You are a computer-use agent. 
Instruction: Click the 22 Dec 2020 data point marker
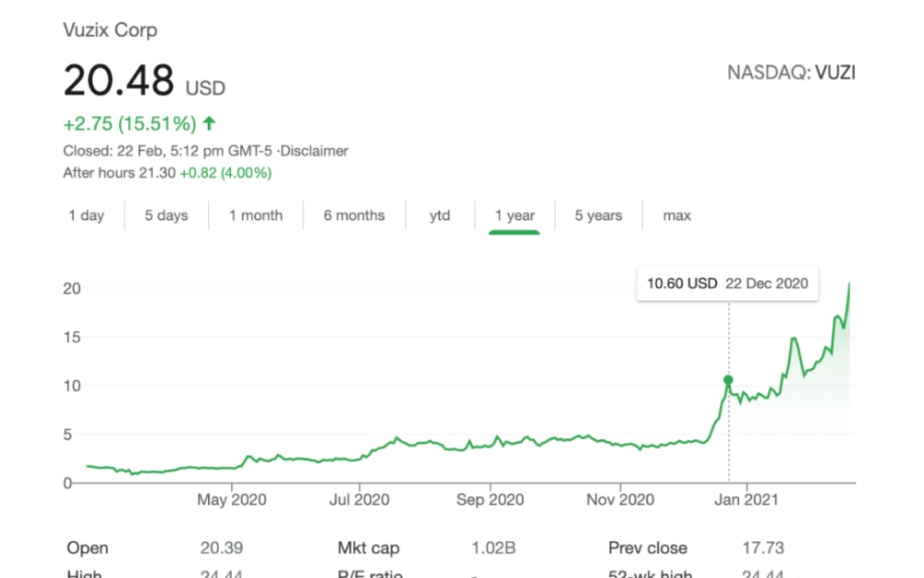pos(728,380)
